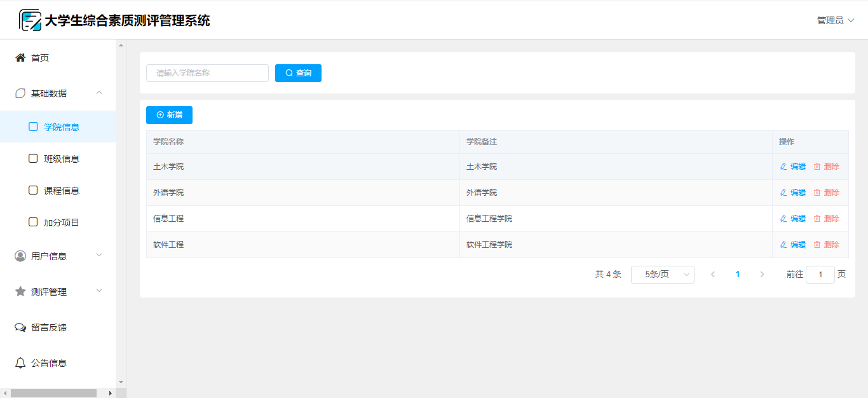Focus the 前往 page jump input
The width and height of the screenshot is (868, 398).
(820, 275)
